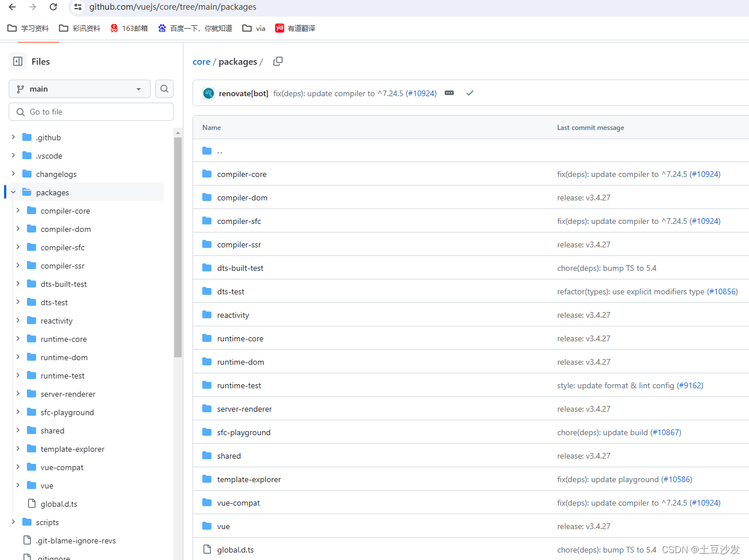
Task: Expand runtime-core chevron in sidebar tree
Action: tap(18, 339)
